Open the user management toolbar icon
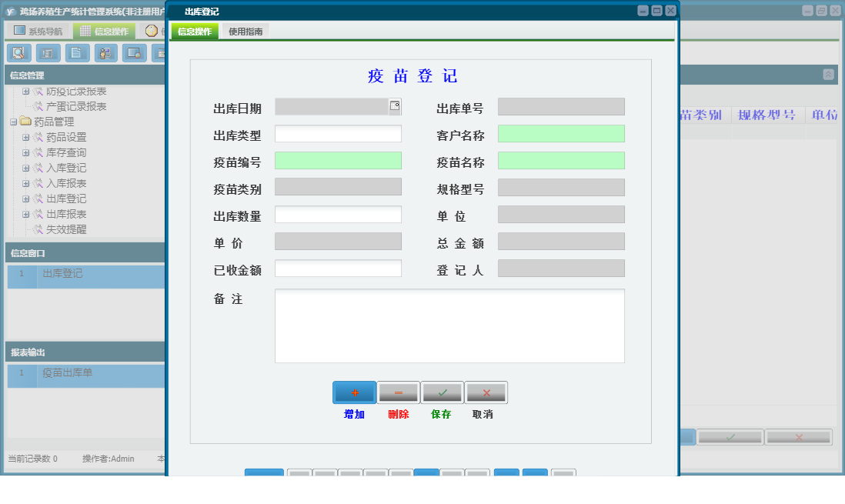 (x=105, y=53)
